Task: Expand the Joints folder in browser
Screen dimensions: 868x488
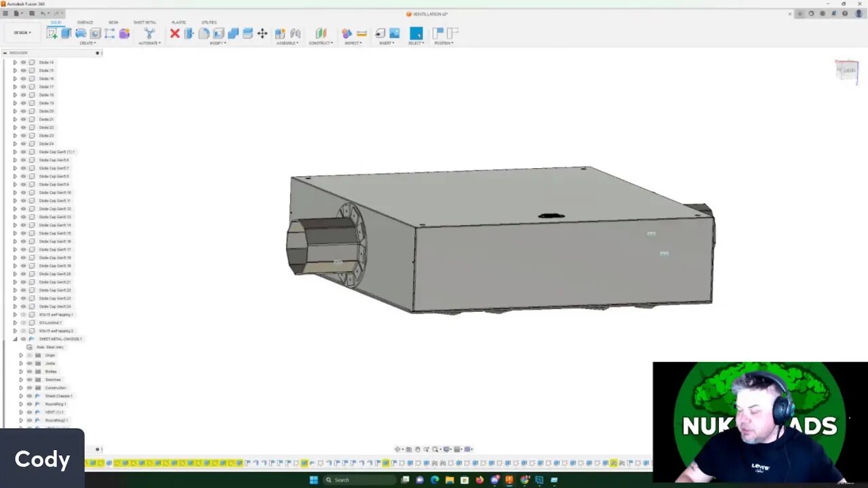Action: [x=20, y=363]
